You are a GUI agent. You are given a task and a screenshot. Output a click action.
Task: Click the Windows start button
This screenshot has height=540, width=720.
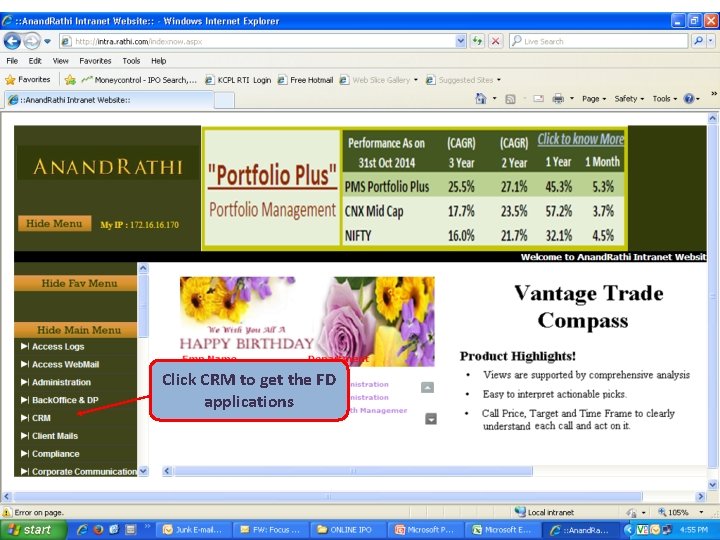33,530
